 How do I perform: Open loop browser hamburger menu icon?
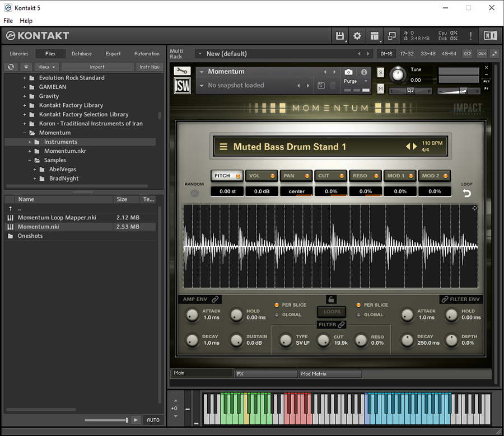(223, 147)
